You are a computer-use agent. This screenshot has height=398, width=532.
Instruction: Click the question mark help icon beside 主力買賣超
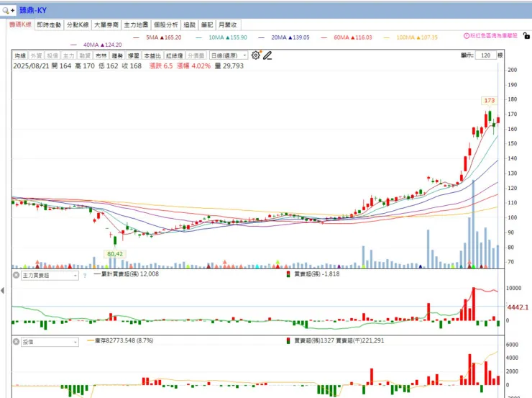(x=85, y=276)
